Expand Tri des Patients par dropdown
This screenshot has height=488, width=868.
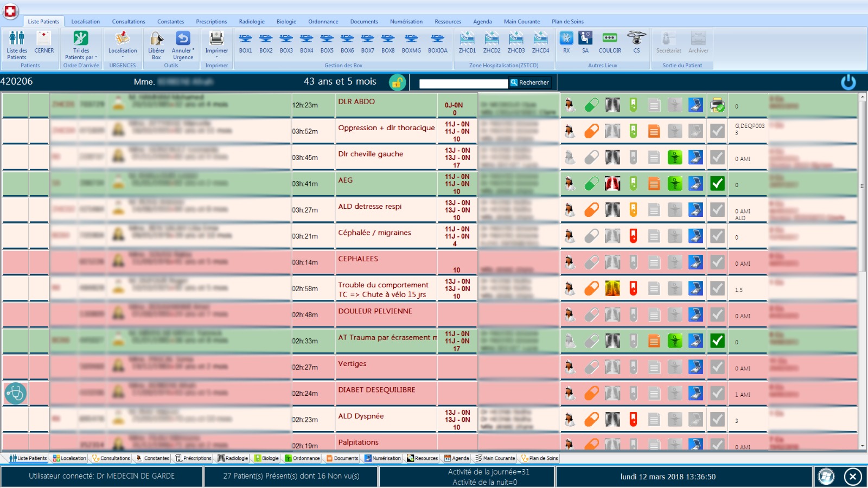(x=81, y=45)
